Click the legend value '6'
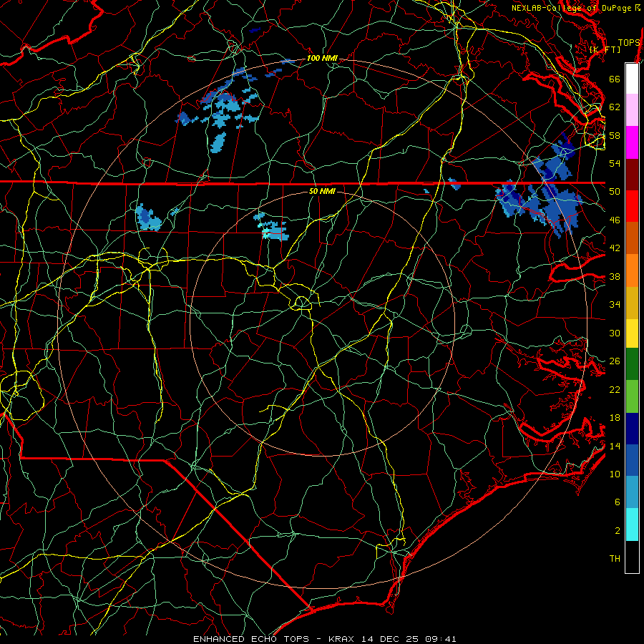Screen dimensions: 644x644 pos(618,502)
